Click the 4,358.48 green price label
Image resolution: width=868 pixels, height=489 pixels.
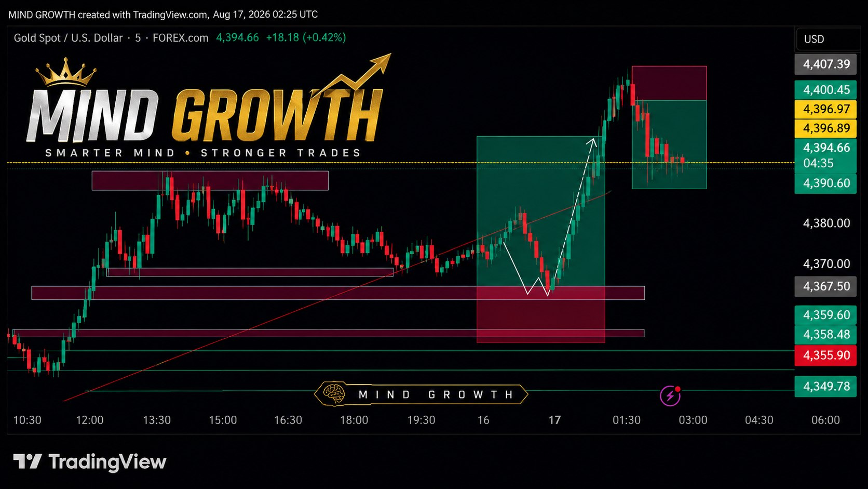[x=825, y=335]
